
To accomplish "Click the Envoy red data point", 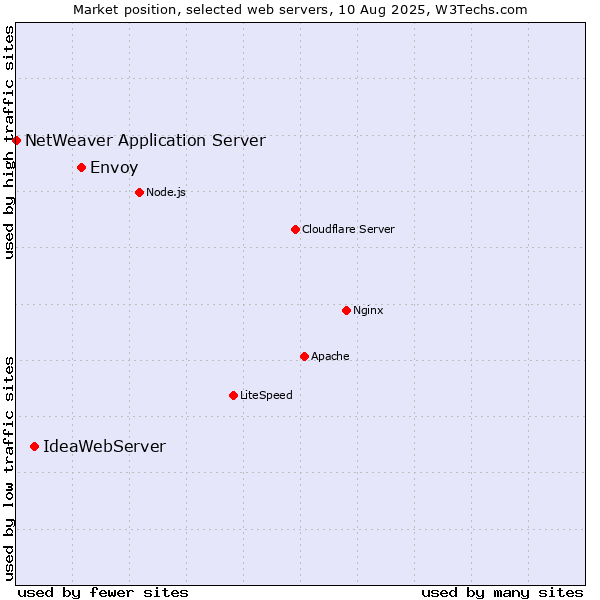I will [82, 168].
